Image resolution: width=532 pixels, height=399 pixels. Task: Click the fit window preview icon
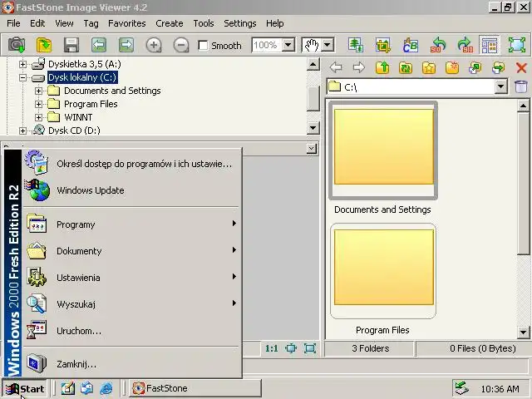(x=310, y=348)
